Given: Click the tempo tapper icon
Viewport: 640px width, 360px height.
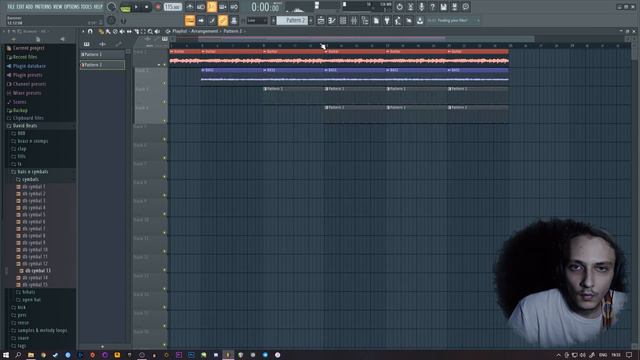Looking at the screenshot, I should click(x=398, y=20).
